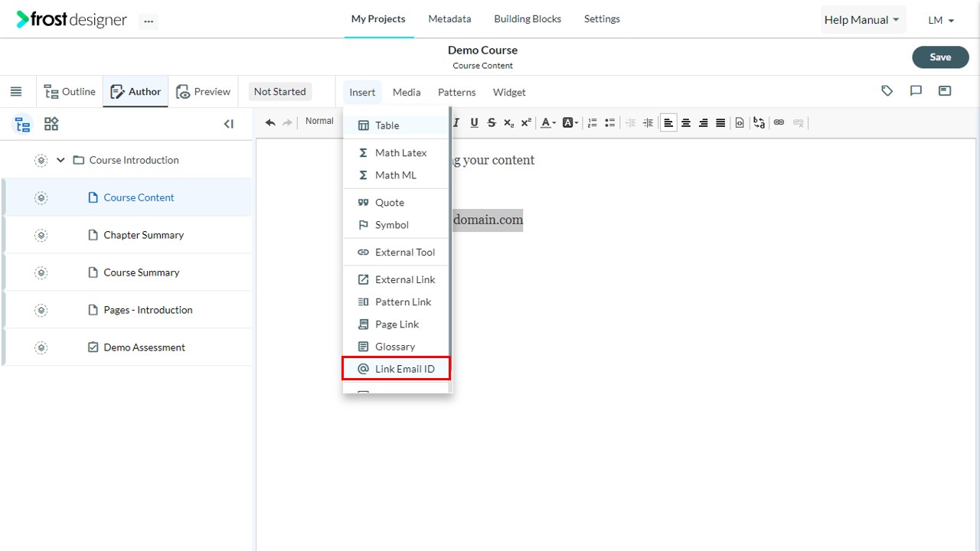The width and height of the screenshot is (980, 551).
Task: Switch to the Outline view
Action: click(70, 92)
